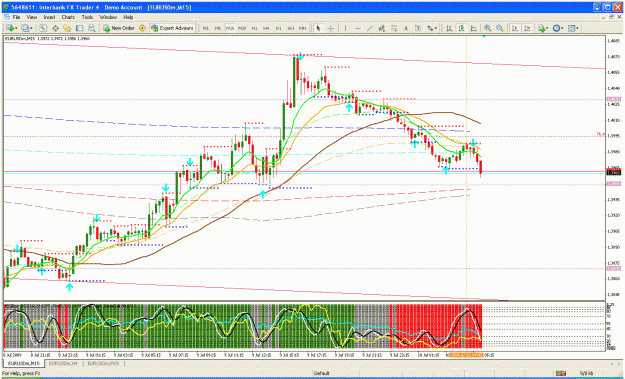Switch chart to Candlesticks mode

pyautogui.click(x=462, y=28)
